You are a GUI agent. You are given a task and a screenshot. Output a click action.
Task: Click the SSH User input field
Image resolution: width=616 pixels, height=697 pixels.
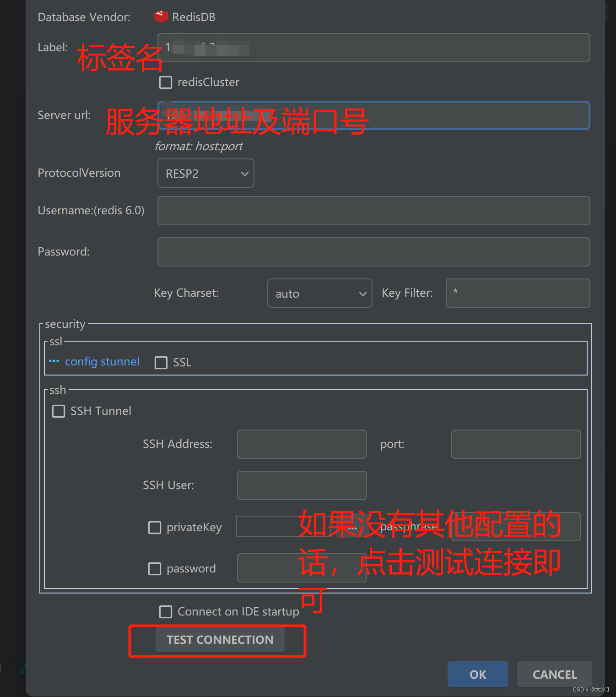pyautogui.click(x=302, y=485)
